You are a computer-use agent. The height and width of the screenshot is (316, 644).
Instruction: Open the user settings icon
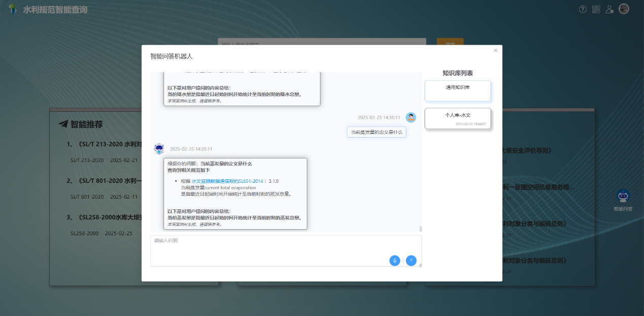point(609,9)
